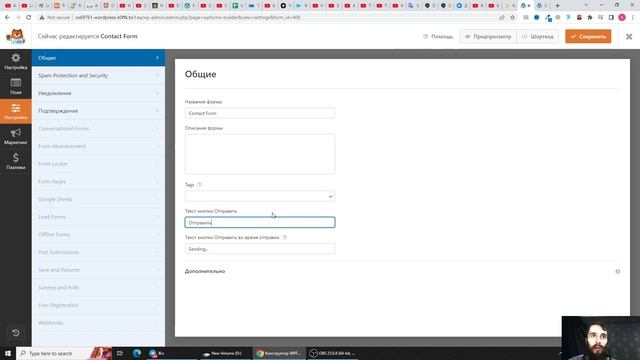
Task: Open a new browser tab
Action: pyautogui.click(x=558, y=6)
